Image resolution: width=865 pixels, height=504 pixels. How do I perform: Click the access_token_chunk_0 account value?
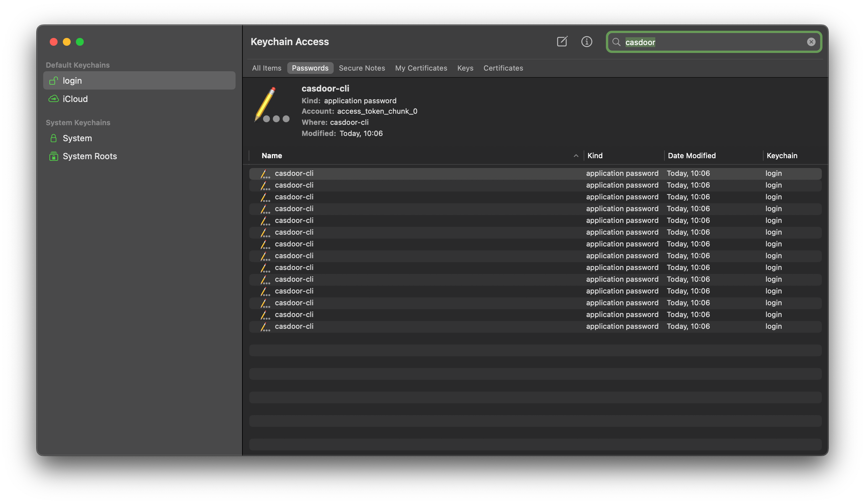pyautogui.click(x=377, y=111)
